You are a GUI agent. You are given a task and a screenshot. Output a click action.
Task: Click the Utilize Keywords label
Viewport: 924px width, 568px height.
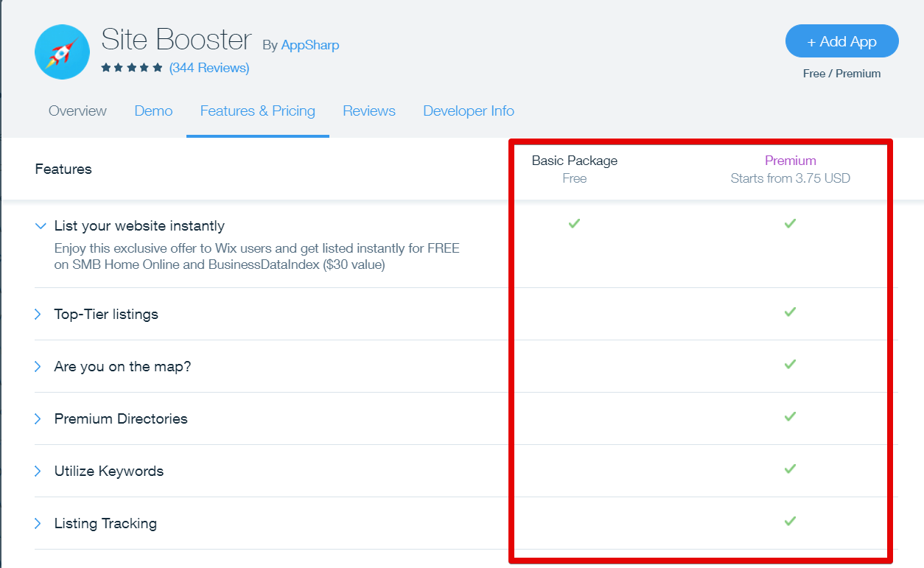click(x=109, y=471)
